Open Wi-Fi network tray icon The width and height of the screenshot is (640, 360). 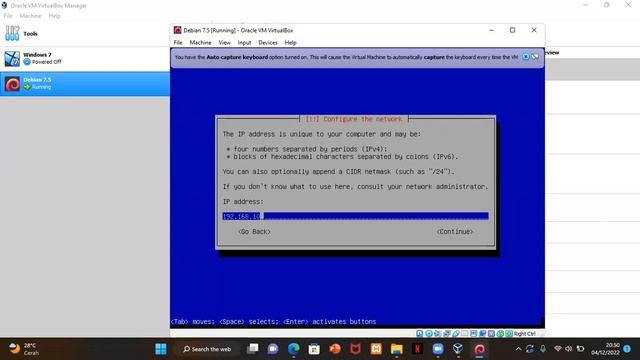click(x=558, y=349)
